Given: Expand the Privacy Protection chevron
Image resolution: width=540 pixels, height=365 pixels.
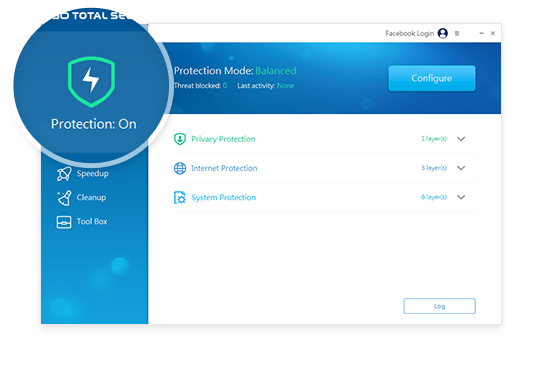Looking at the screenshot, I should (x=461, y=139).
